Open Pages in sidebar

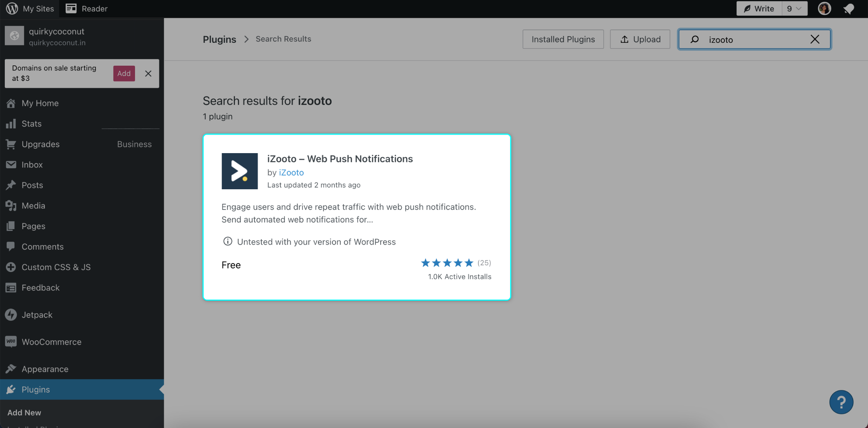[34, 226]
